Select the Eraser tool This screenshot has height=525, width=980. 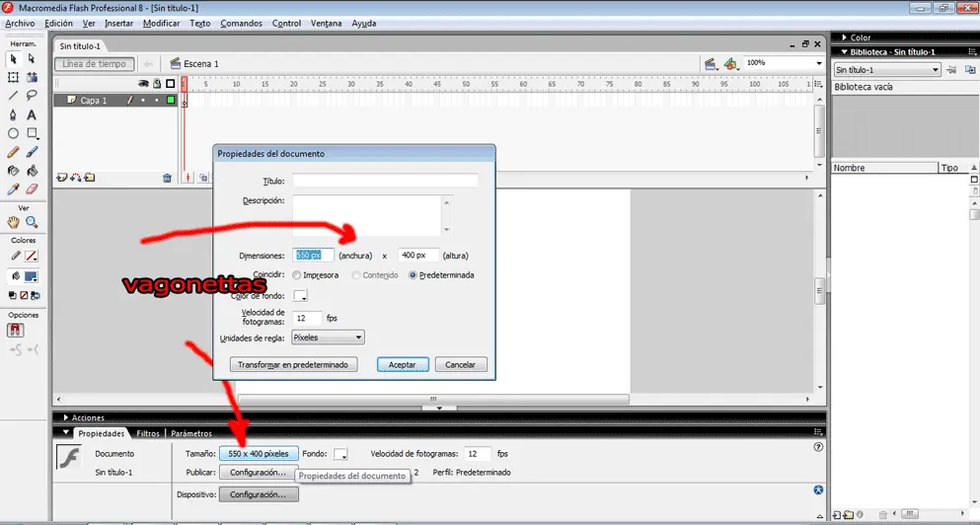click(32, 188)
